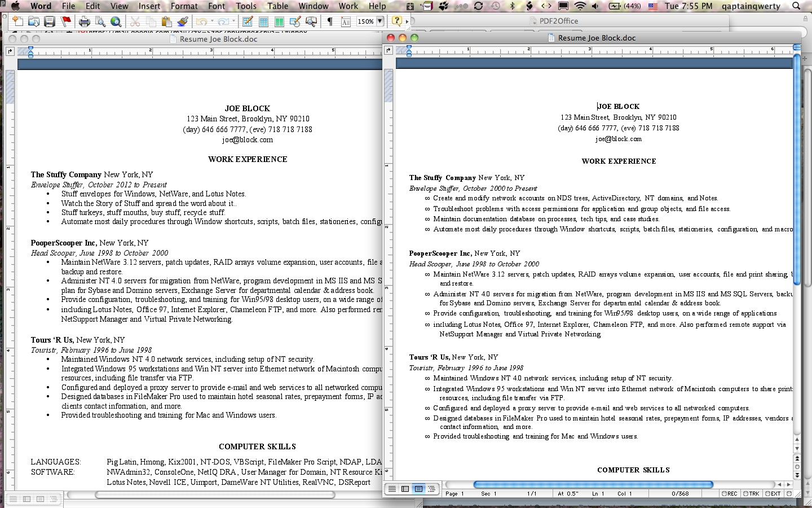Image resolution: width=812 pixels, height=508 pixels.
Task: Cut selection with the scissors icon
Action: 135,21
